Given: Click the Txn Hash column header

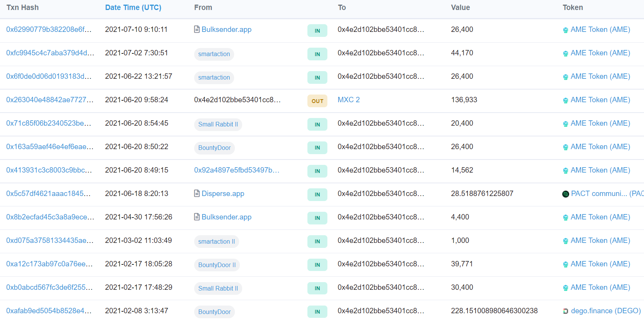Looking at the screenshot, I should 23,7.
